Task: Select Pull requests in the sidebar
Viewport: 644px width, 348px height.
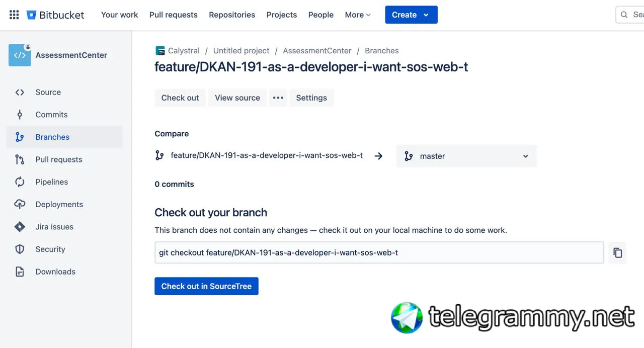Action: click(64, 159)
